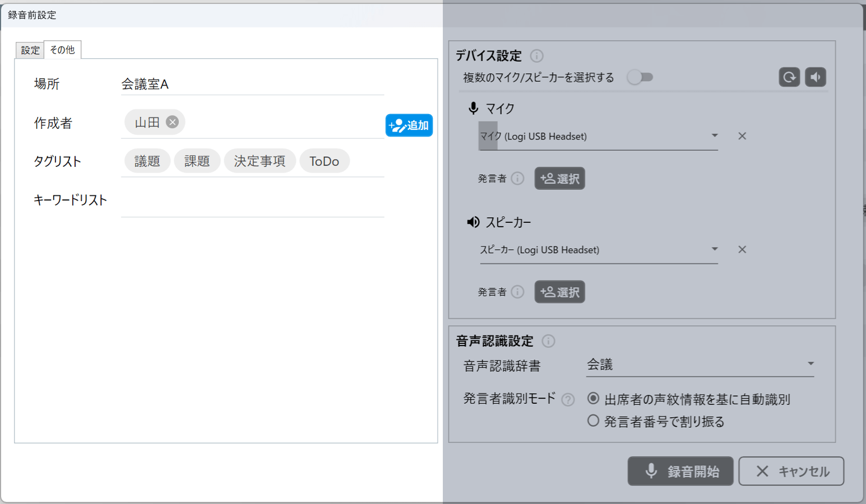866x504 pixels.
Task: Click the refresh devices icon
Action: (x=789, y=77)
